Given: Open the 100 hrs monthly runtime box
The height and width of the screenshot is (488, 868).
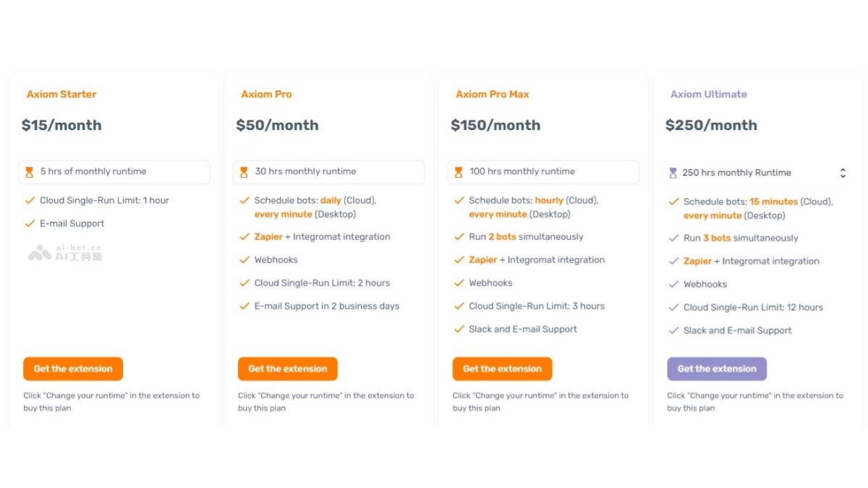Looking at the screenshot, I should tap(543, 172).
